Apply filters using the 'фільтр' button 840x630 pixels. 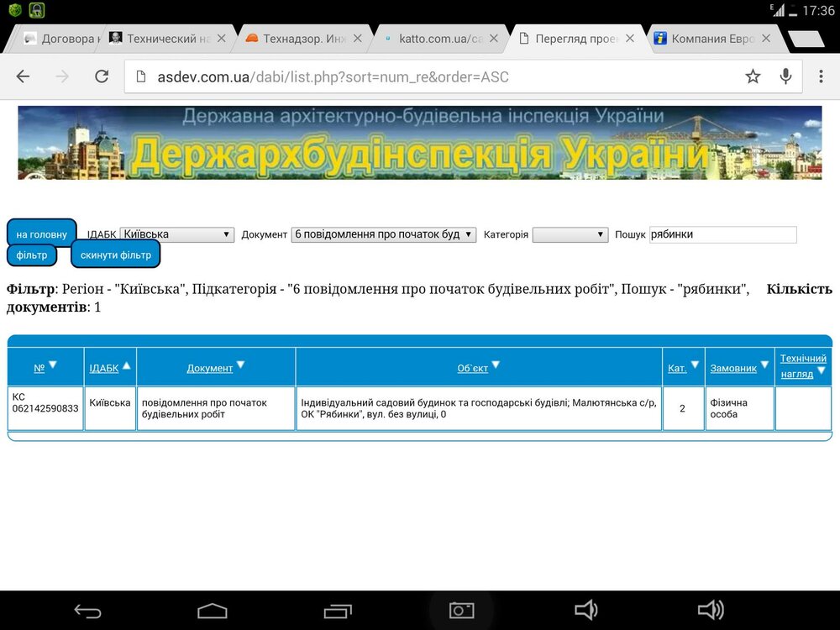[32, 255]
